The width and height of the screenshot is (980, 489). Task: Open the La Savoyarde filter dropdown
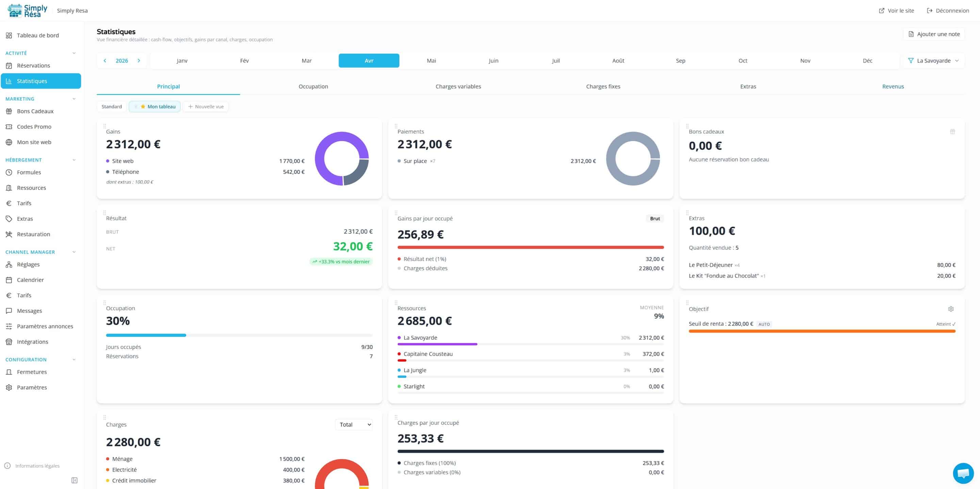coord(933,61)
